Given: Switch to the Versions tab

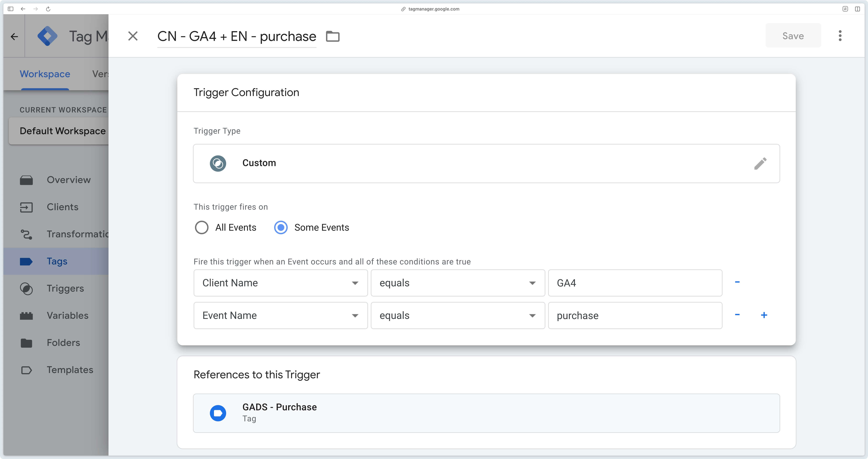Looking at the screenshot, I should click(100, 74).
